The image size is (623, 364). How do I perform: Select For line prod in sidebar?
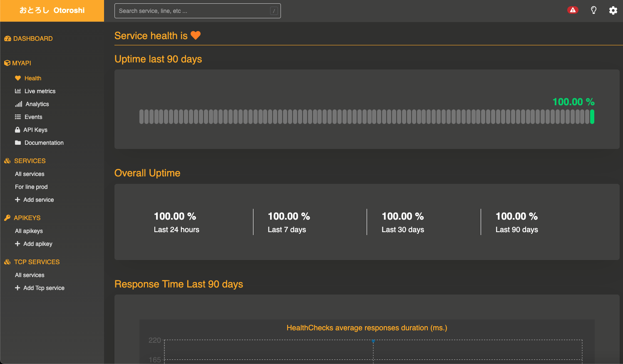point(31,187)
